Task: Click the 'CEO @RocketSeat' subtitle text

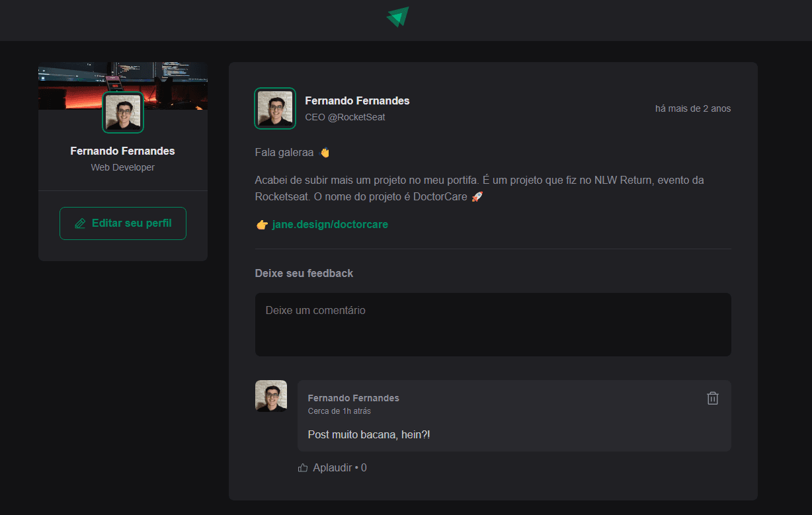Action: coord(345,117)
